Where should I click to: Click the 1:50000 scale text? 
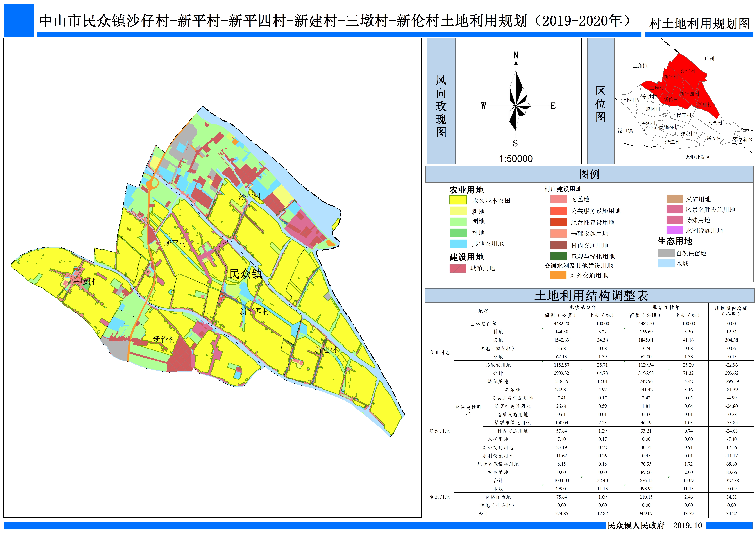516,158
